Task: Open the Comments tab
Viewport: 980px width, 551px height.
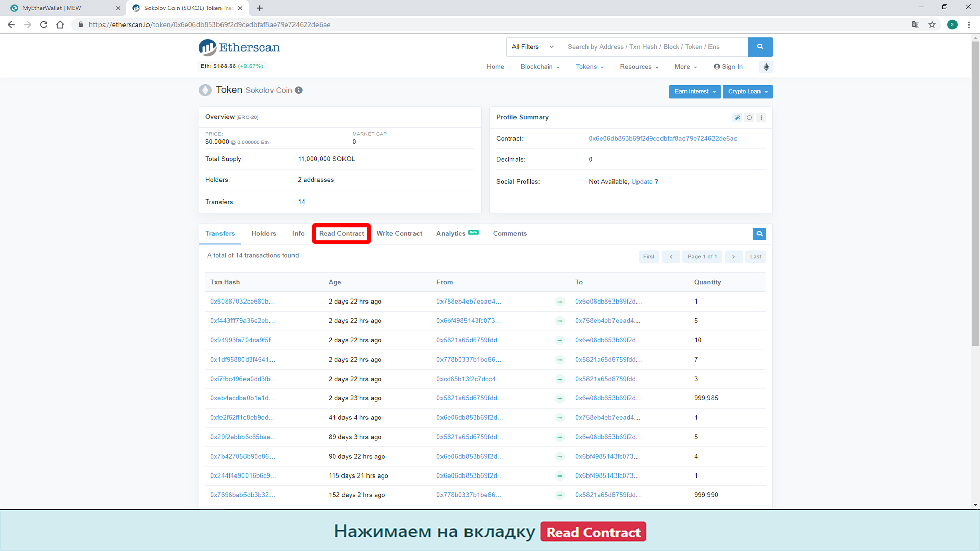Action: point(510,234)
